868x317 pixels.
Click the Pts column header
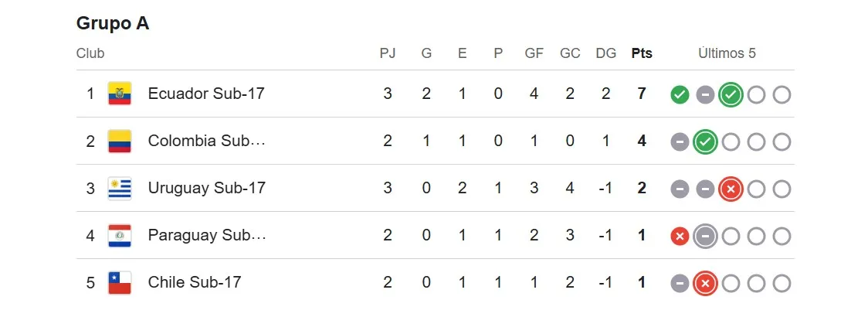click(642, 53)
